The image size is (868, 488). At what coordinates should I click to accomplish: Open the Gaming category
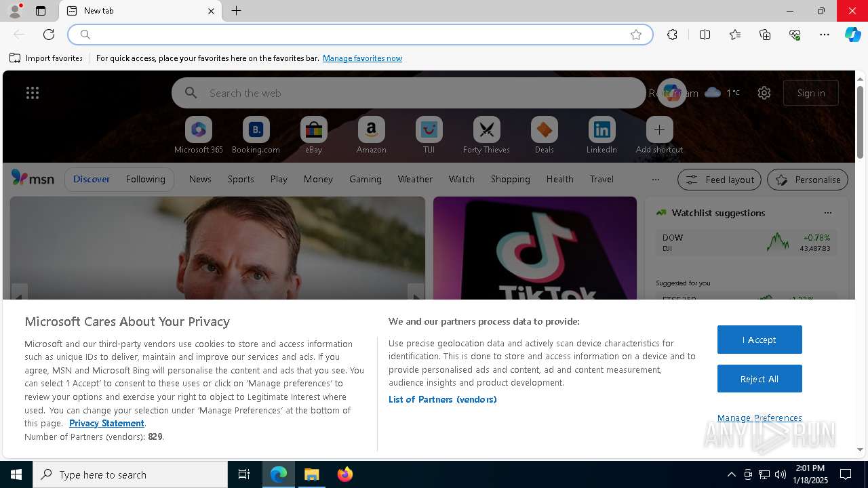pyautogui.click(x=366, y=179)
